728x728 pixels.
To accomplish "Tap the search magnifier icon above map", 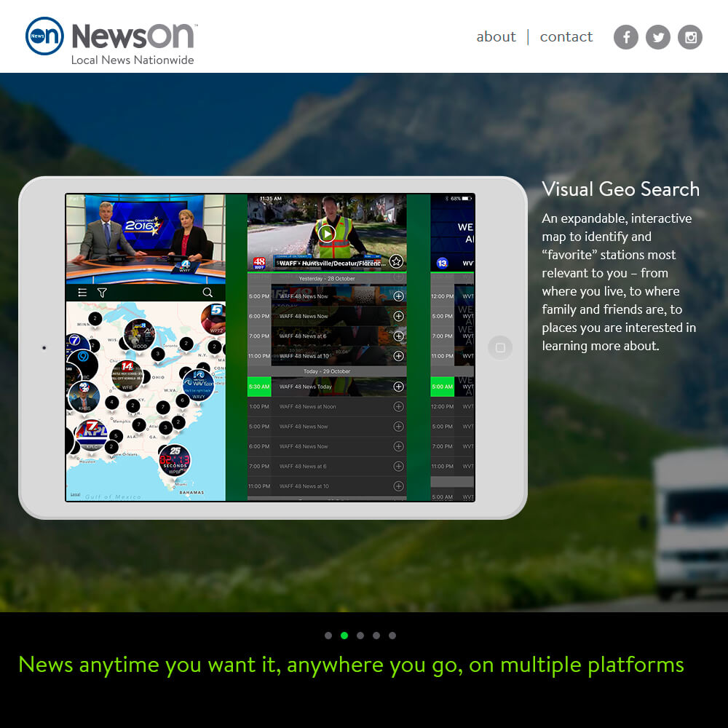I will [207, 292].
